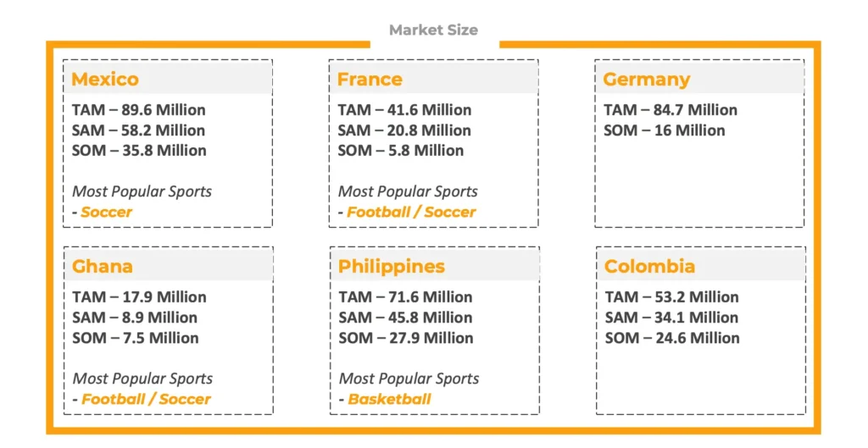Click France's Football / Soccer label
The image size is (868, 448).
pos(410,212)
